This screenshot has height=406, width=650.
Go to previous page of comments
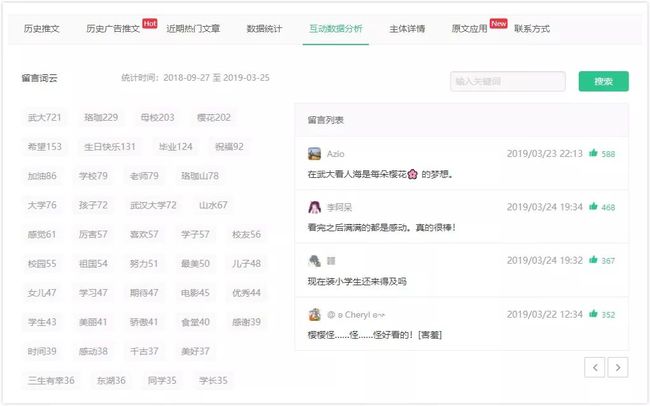[595, 367]
